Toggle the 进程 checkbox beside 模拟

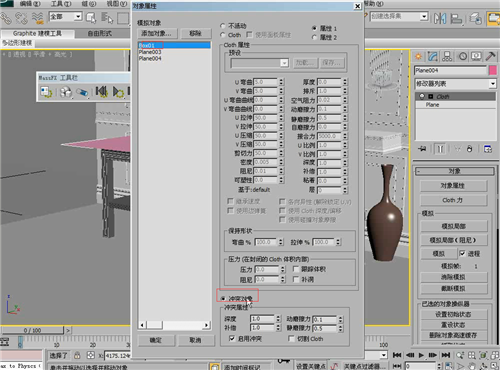point(462,253)
